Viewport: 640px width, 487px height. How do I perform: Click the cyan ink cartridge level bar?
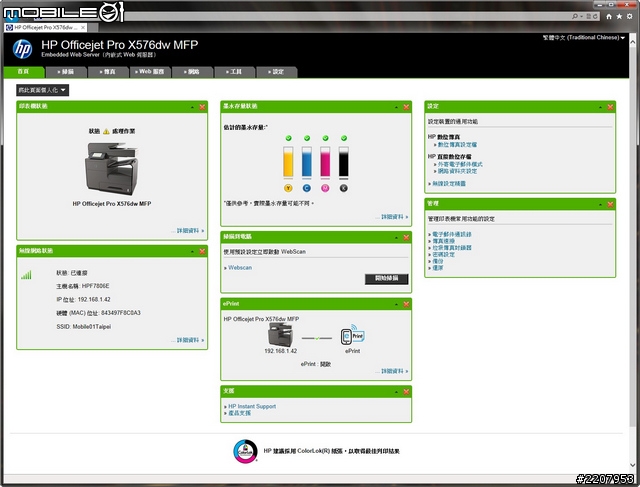click(x=307, y=162)
